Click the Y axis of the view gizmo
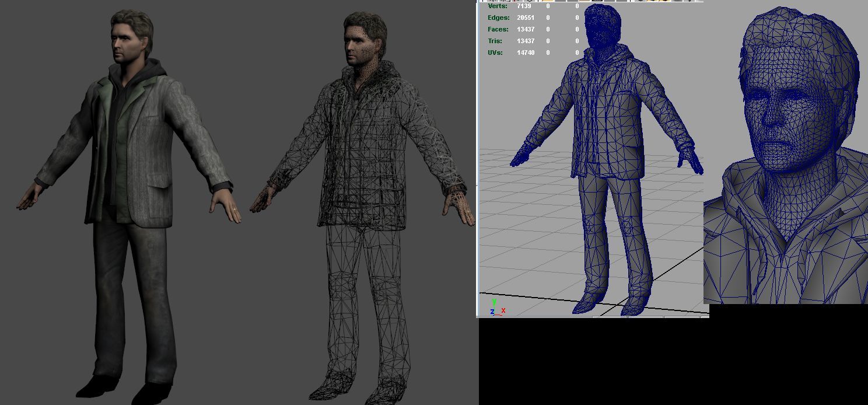This screenshot has width=868, height=405. 494,302
